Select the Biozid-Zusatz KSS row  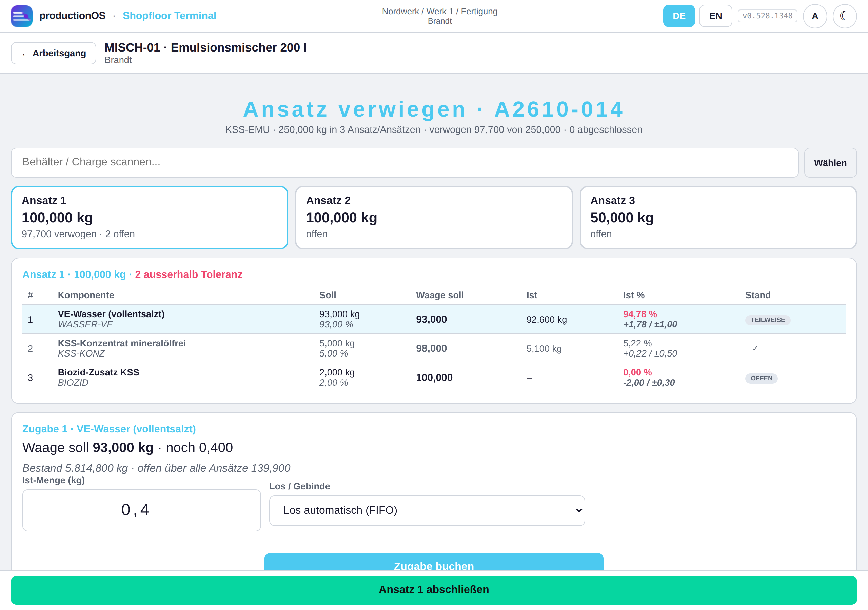click(434, 378)
